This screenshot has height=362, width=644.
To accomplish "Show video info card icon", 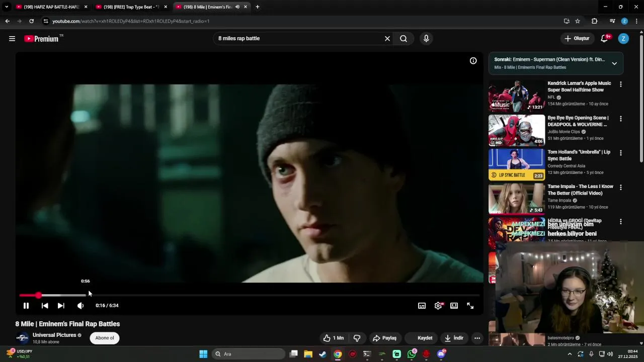I will click(x=473, y=61).
